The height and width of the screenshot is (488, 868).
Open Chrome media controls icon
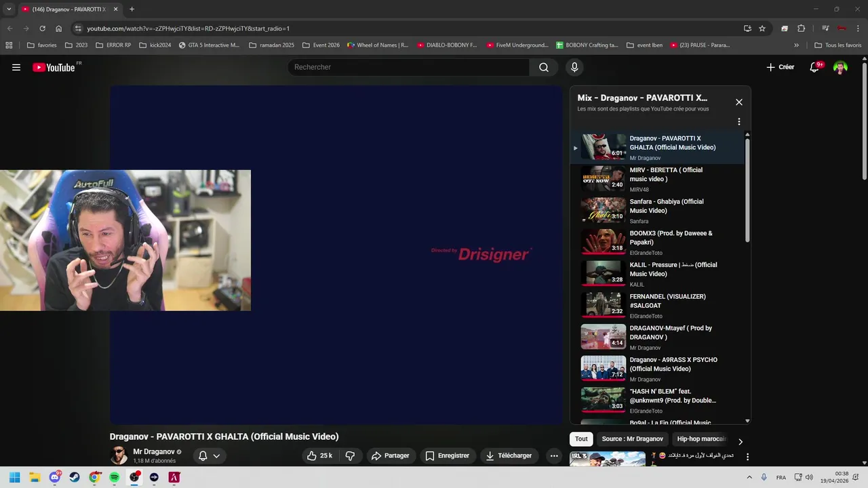[825, 28]
